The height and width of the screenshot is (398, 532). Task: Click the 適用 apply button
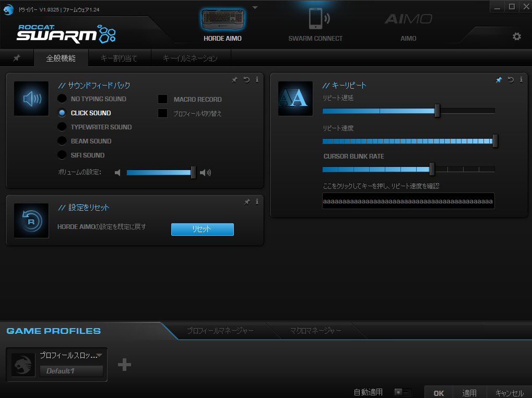coord(469,393)
